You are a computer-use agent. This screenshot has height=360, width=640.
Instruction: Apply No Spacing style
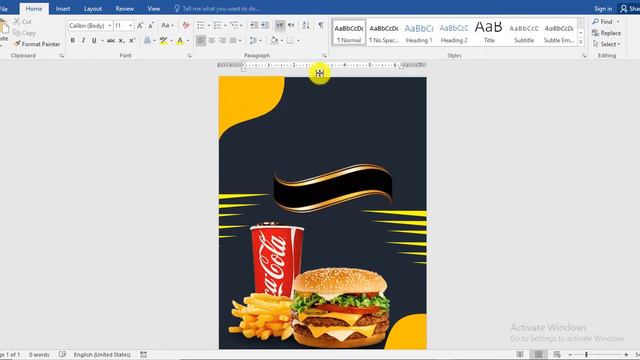pos(384,32)
